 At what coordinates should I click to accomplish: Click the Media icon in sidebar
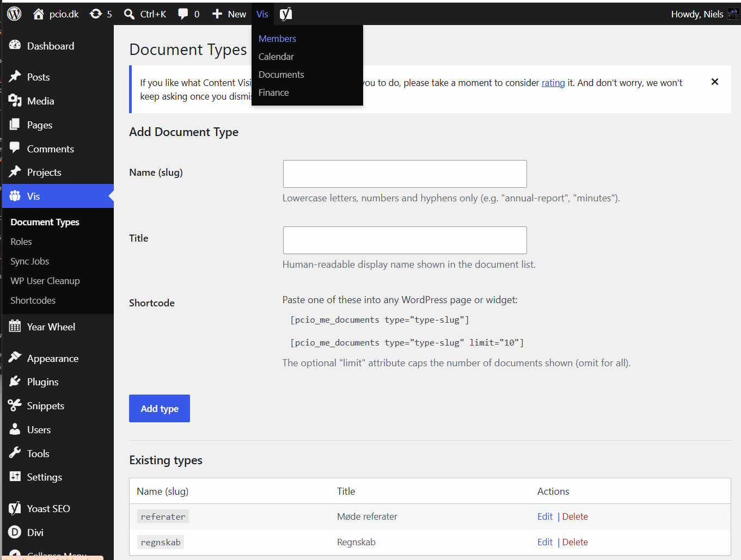pos(15,100)
